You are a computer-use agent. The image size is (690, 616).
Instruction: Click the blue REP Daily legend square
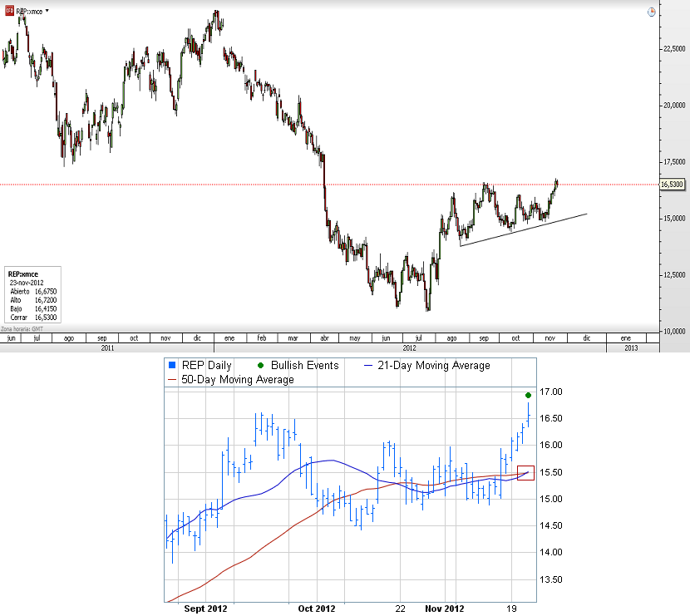(x=171, y=365)
